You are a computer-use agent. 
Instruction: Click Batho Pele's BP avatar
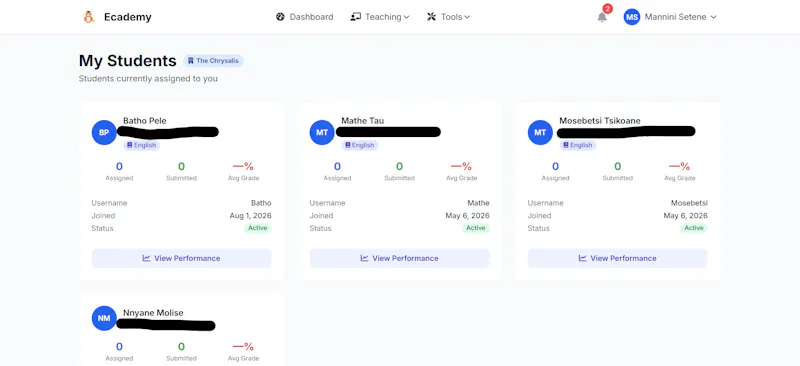tap(104, 132)
